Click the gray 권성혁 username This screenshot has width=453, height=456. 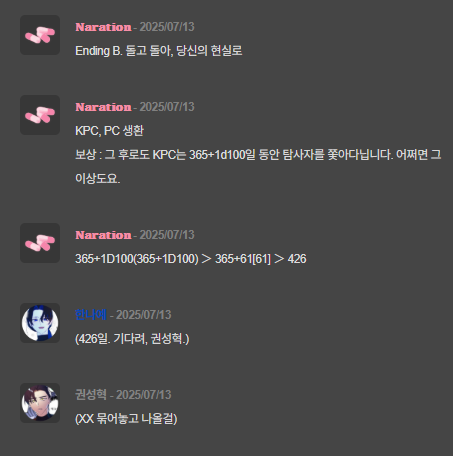(x=91, y=395)
